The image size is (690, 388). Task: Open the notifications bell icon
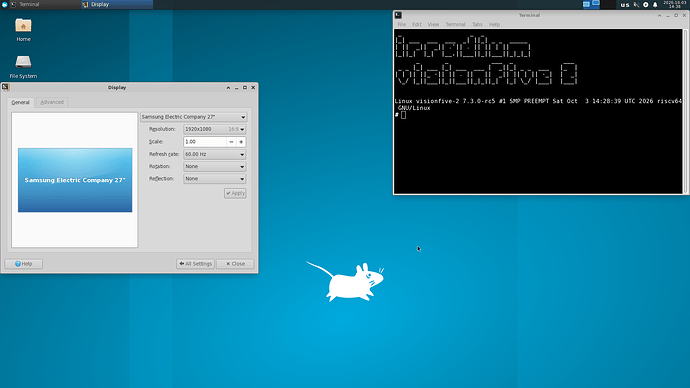655,5
